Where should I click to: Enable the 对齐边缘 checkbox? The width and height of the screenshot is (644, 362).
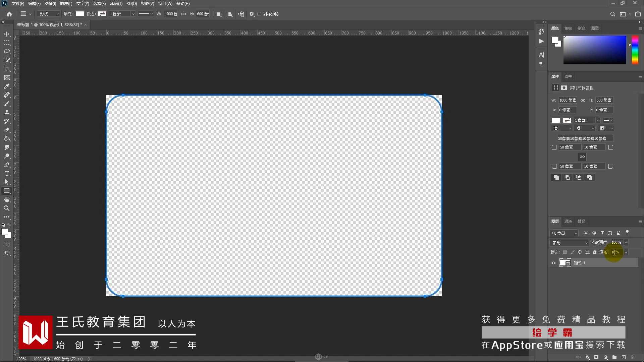[259, 14]
